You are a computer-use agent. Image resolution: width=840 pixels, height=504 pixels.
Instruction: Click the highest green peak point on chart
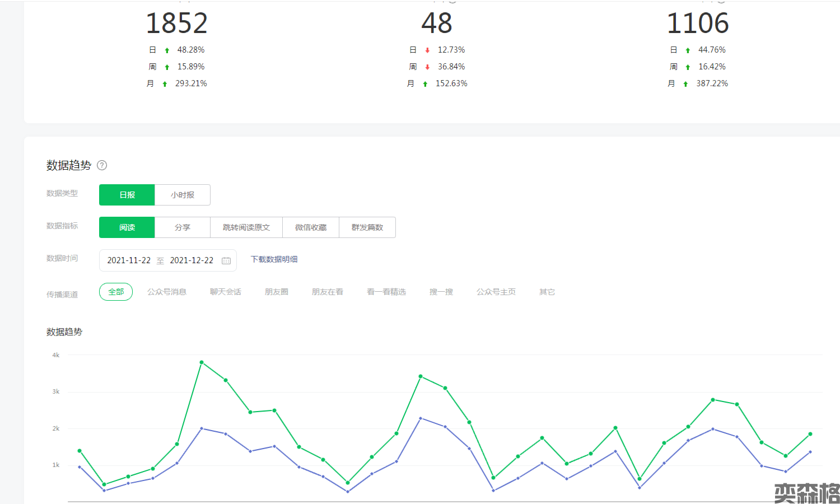202,362
